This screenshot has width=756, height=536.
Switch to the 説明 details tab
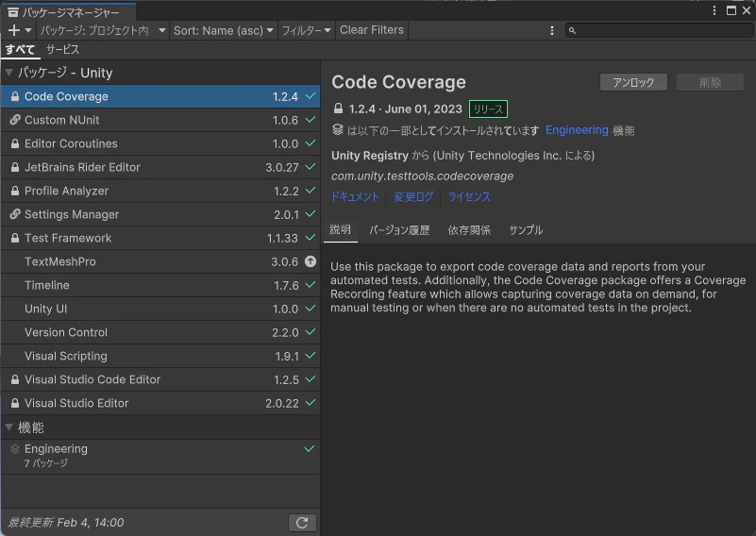341,230
